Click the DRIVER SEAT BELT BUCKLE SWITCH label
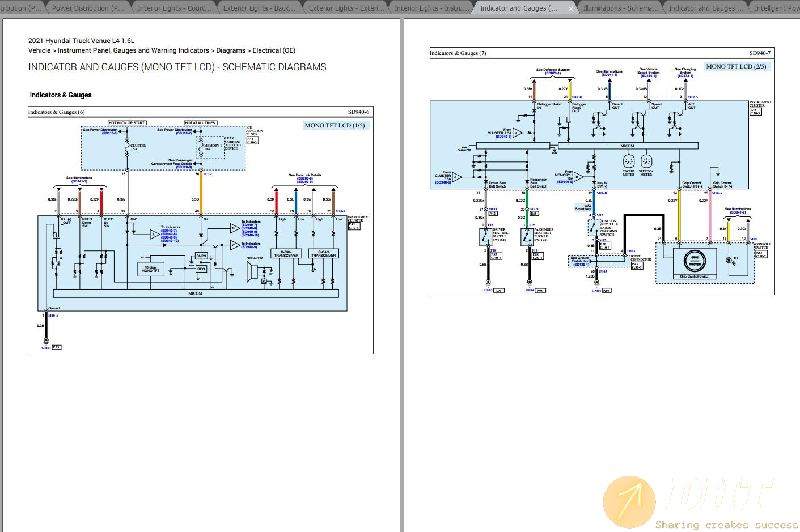This screenshot has width=800, height=532. click(x=501, y=235)
